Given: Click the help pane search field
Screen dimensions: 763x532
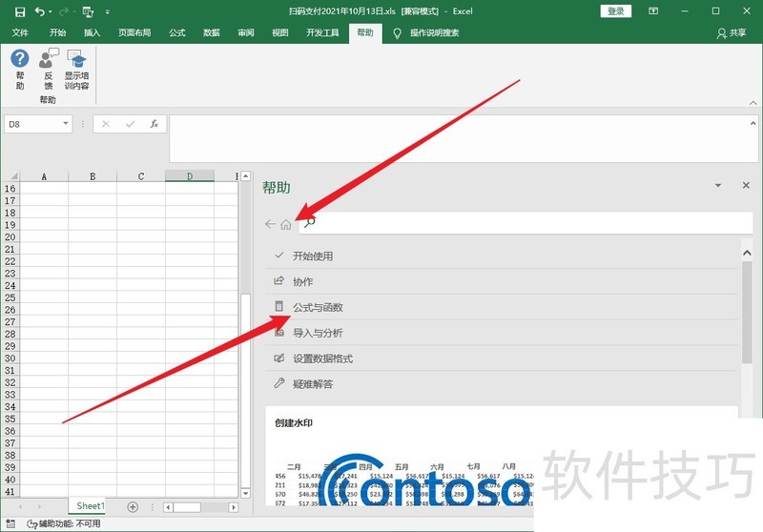Looking at the screenshot, I should [x=515, y=222].
